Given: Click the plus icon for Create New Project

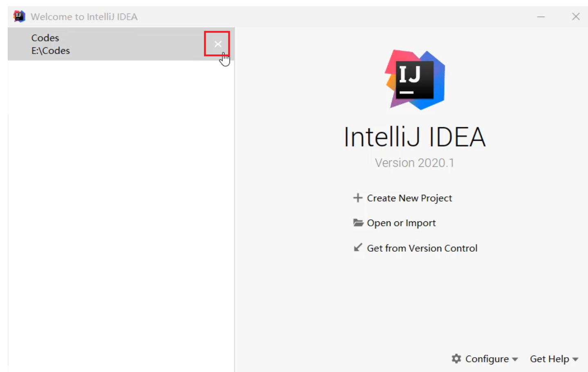Looking at the screenshot, I should (358, 198).
